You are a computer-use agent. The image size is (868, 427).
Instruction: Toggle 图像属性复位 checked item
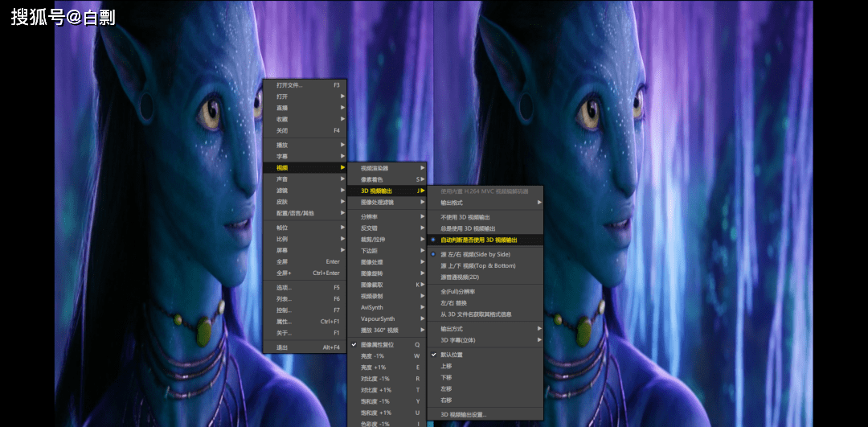click(387, 344)
